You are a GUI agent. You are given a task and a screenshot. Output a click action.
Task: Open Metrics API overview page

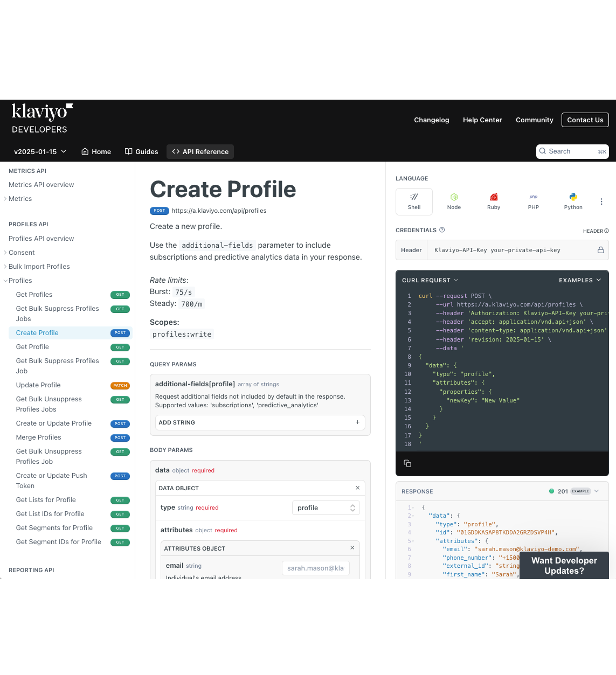pyautogui.click(x=41, y=185)
